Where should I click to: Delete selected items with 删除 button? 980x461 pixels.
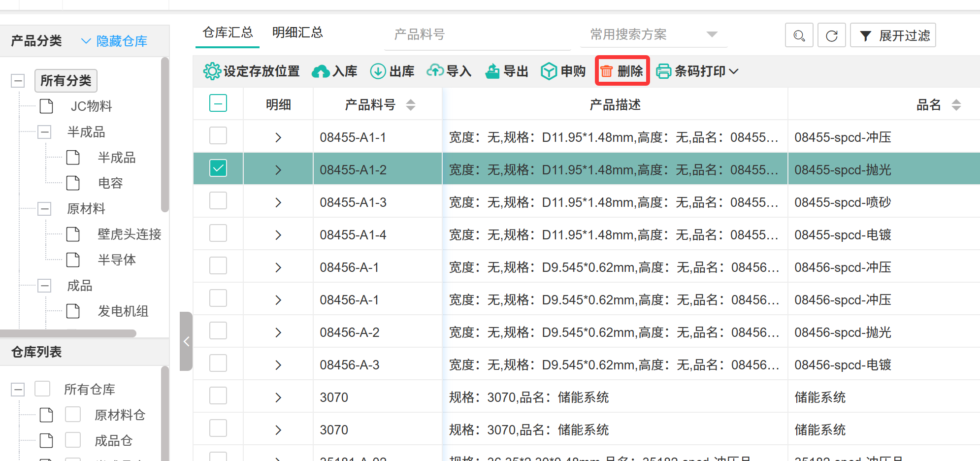tap(622, 71)
